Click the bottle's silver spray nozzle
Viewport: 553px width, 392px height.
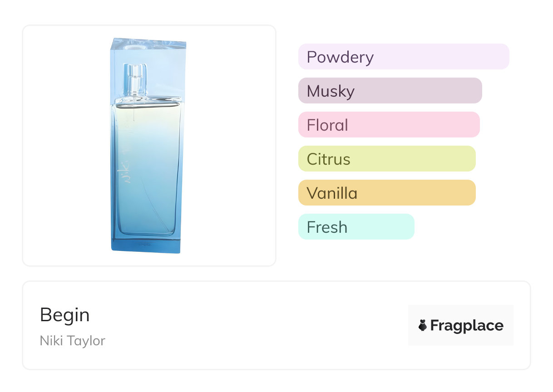click(x=134, y=79)
